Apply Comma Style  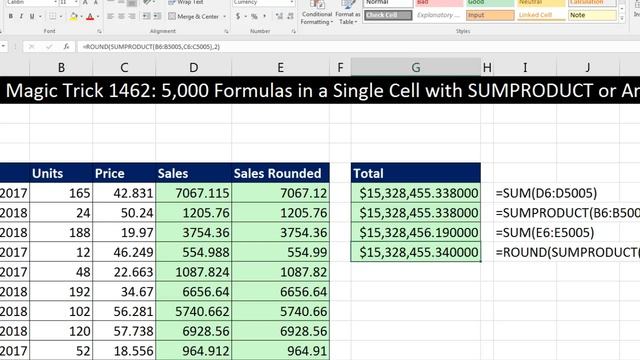[264, 16]
